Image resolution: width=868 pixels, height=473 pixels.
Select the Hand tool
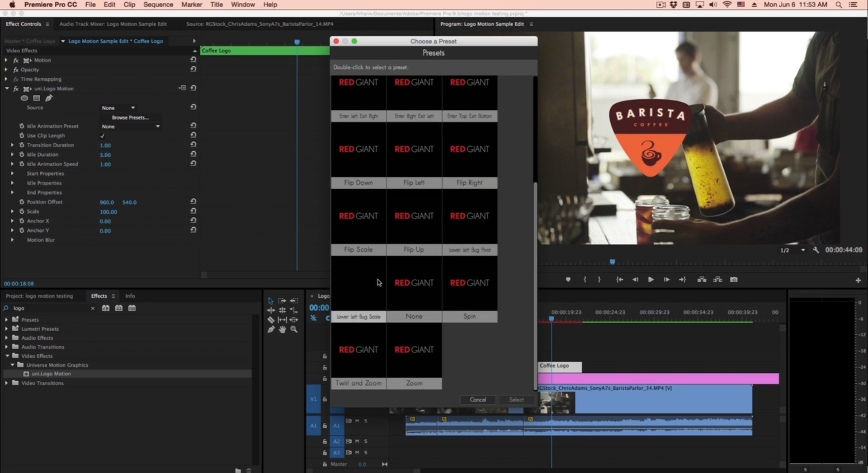click(283, 330)
